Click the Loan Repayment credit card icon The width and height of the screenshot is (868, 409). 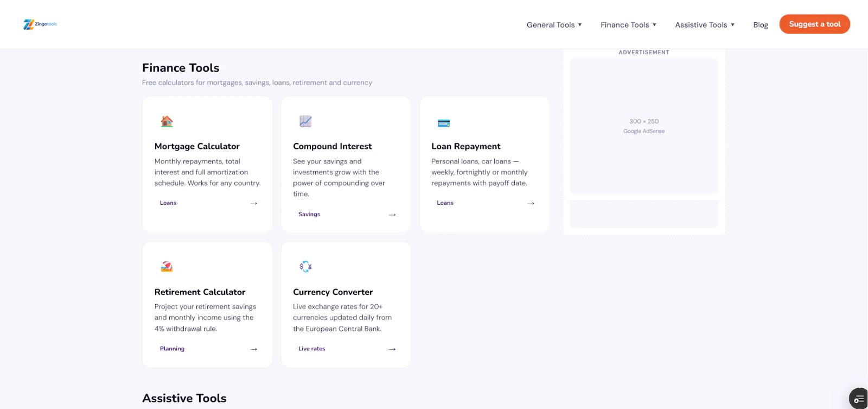pyautogui.click(x=444, y=123)
